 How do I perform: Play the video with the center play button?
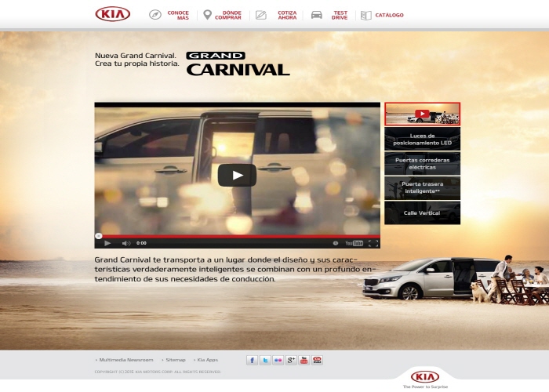tap(237, 176)
